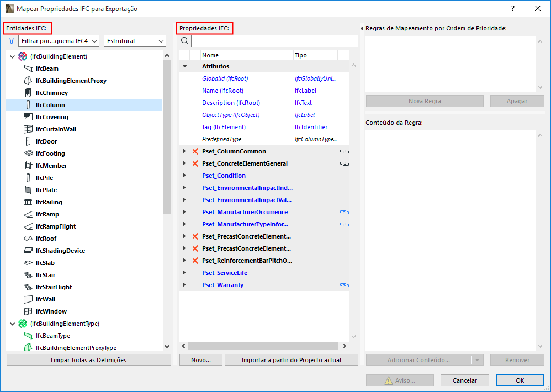Open the Filtrar por...quema IFC4 dropdown
551x392 pixels.
tap(59, 41)
